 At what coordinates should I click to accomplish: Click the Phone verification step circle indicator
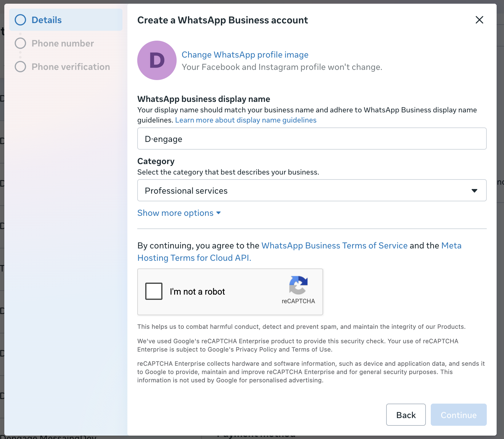point(20,67)
